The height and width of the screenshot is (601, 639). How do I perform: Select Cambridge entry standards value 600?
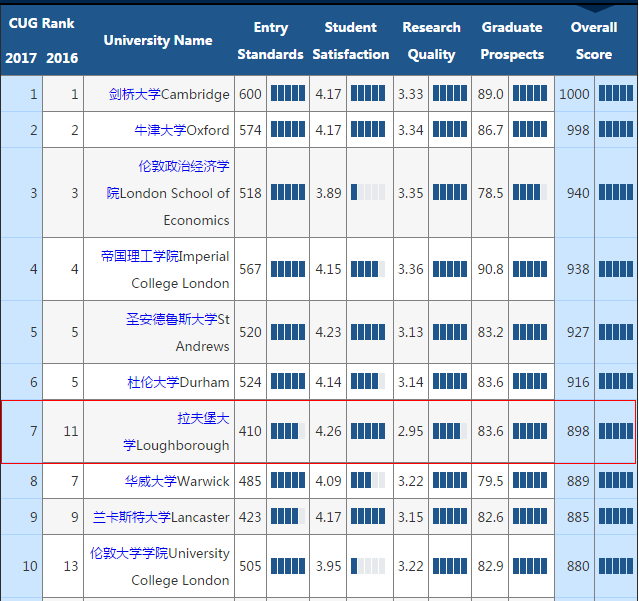(x=250, y=94)
